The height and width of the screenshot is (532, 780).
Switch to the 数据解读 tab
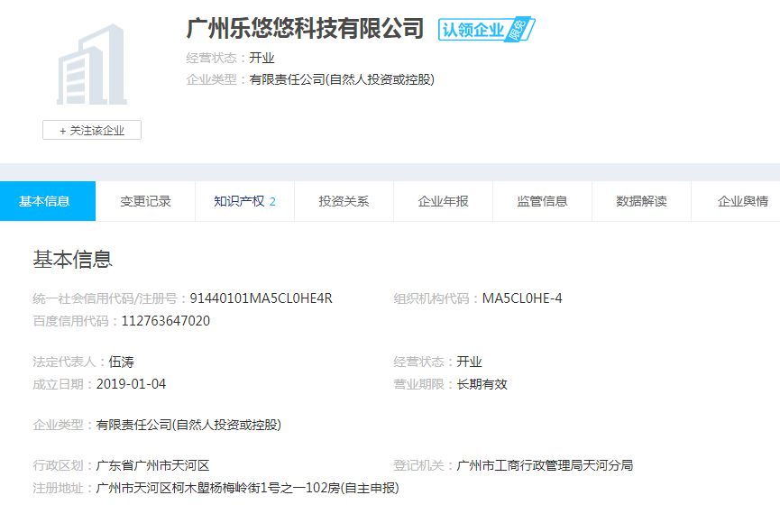click(x=641, y=201)
